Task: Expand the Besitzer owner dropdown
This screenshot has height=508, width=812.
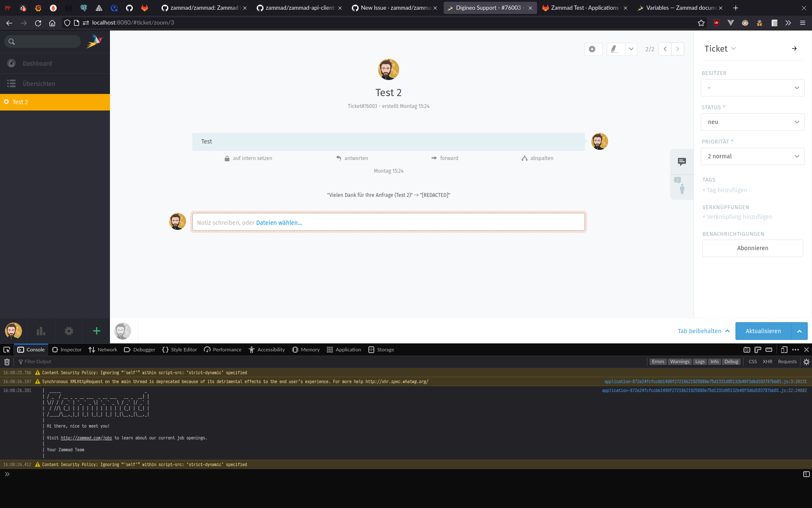Action: point(752,88)
